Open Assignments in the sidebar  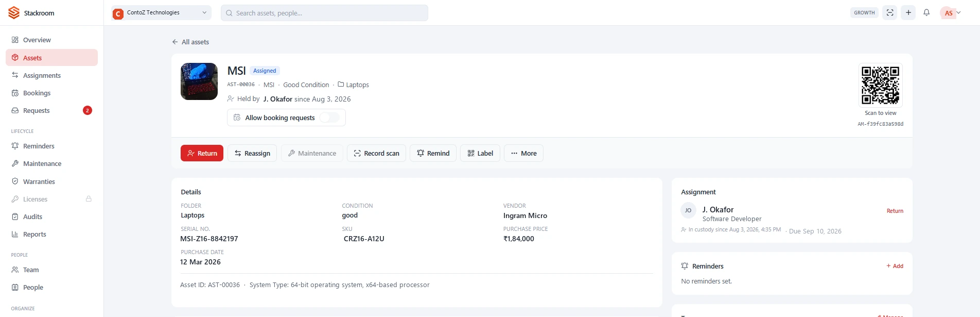(51, 75)
